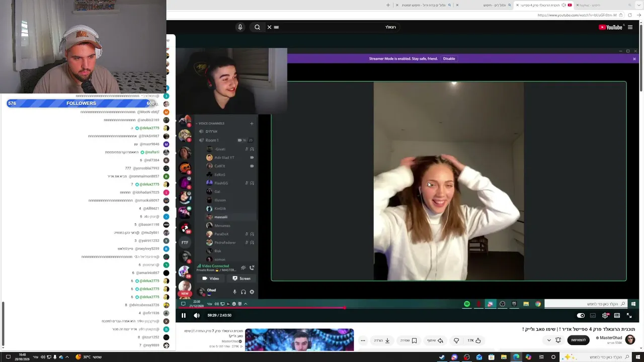The width and height of the screenshot is (644, 362).
Task: Open more actions three-dot menu under video
Action: point(363,340)
